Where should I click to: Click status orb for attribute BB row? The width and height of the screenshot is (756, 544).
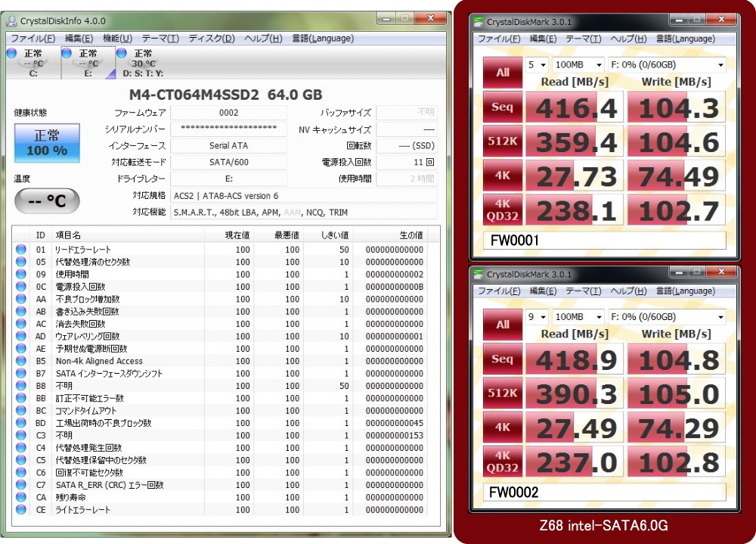[20, 398]
